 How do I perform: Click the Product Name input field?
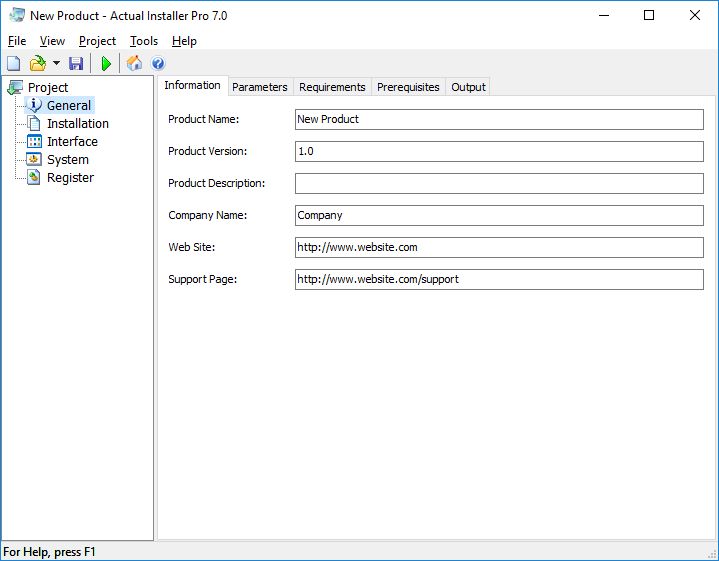coord(499,119)
